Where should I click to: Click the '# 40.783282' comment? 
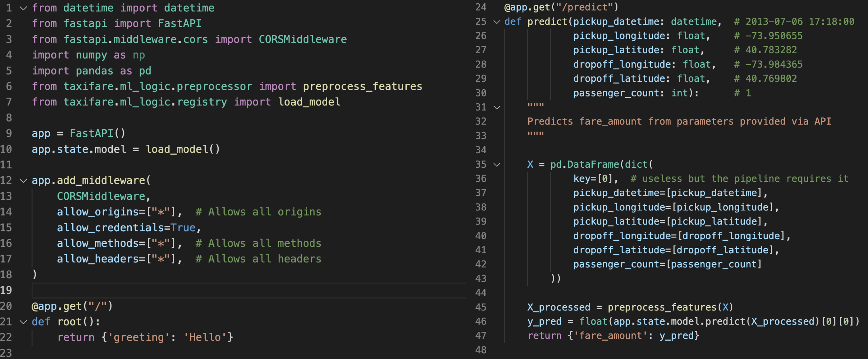pos(765,50)
